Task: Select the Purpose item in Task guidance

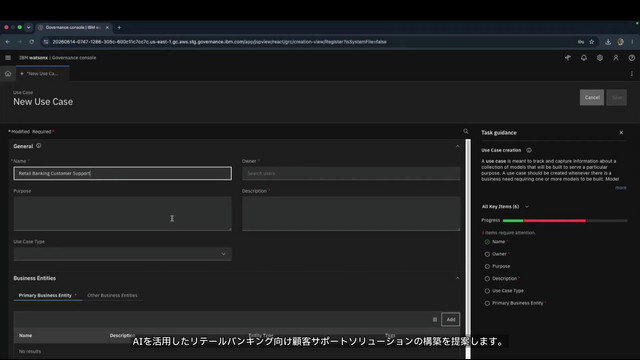Action: [501, 266]
